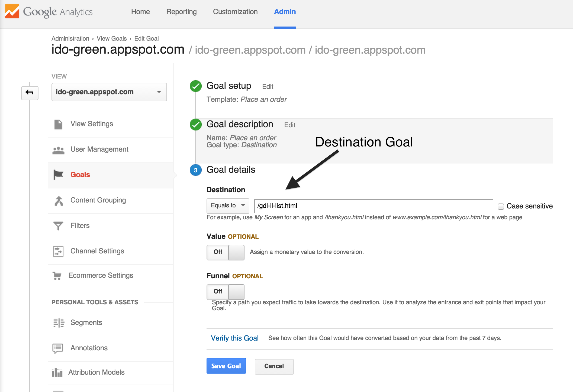Expand the ido-green.appspot.com view selector
573x392 pixels.
tap(109, 92)
